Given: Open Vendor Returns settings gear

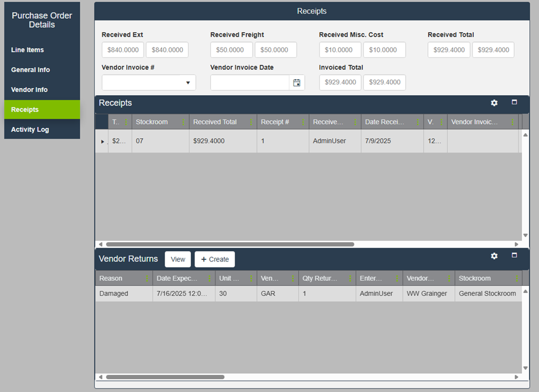Looking at the screenshot, I should 494,256.
